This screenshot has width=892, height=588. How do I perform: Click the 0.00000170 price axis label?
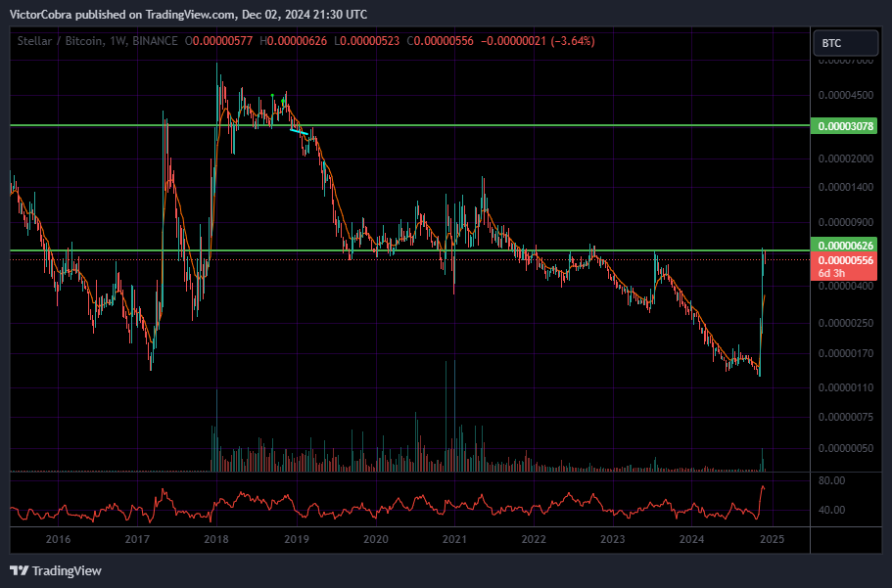[845, 354]
